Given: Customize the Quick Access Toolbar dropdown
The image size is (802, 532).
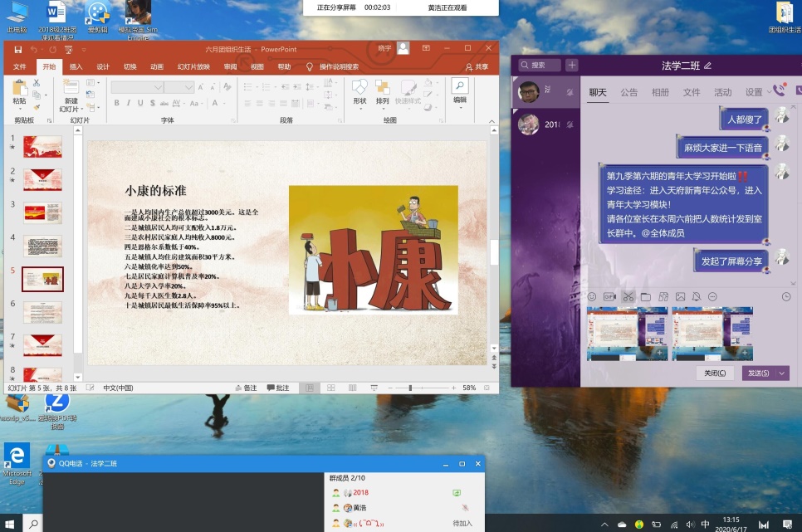Looking at the screenshot, I should tap(84, 50).
